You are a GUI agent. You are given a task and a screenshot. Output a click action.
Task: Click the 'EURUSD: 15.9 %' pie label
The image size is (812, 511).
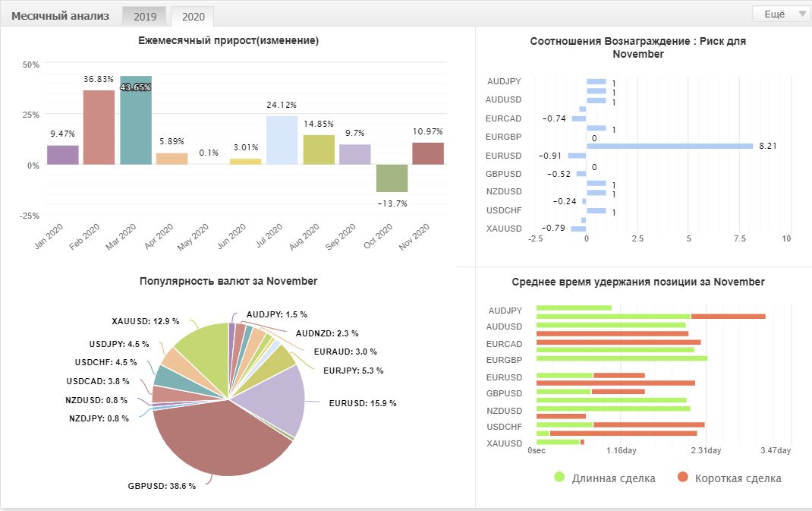(x=363, y=403)
